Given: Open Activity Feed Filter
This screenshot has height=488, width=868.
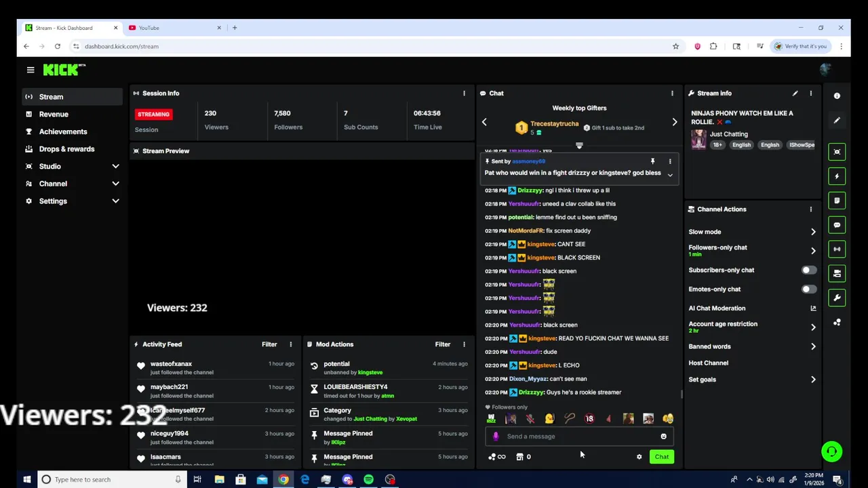Looking at the screenshot, I should pos(269,344).
